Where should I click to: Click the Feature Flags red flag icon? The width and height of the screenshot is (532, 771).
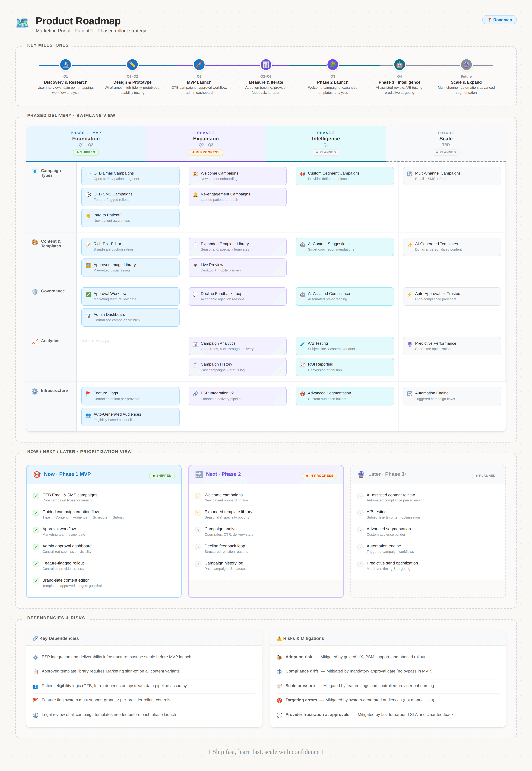click(88, 394)
